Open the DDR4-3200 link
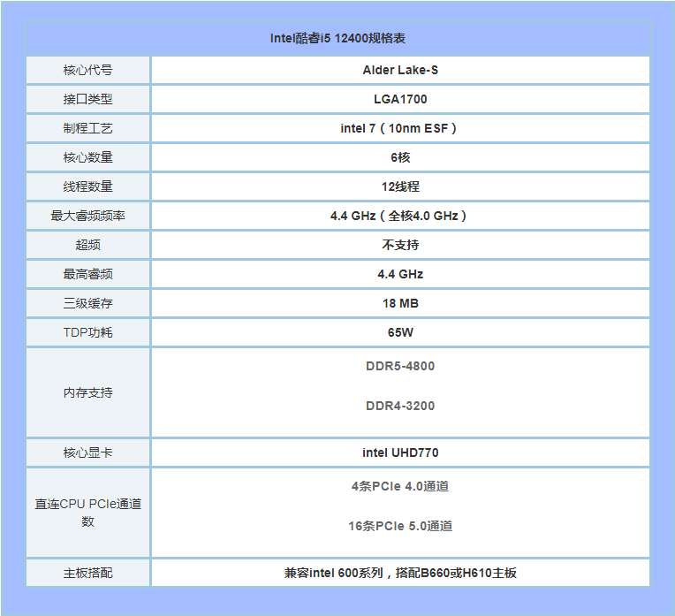675x616 pixels. (400, 406)
